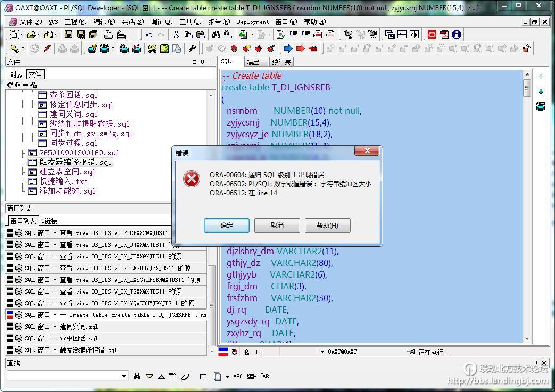
Task: Toggle the "AB" whole-word search option
Action: (266, 377)
